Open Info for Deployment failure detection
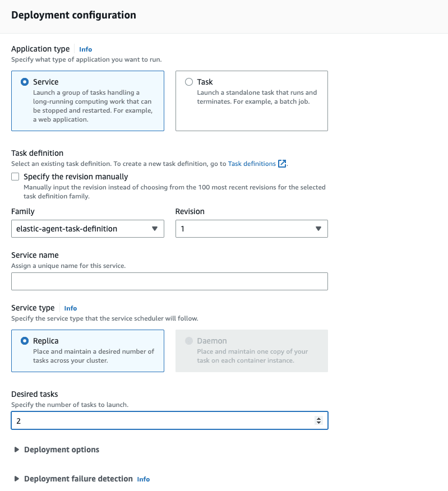This screenshot has width=448, height=491. [x=144, y=479]
